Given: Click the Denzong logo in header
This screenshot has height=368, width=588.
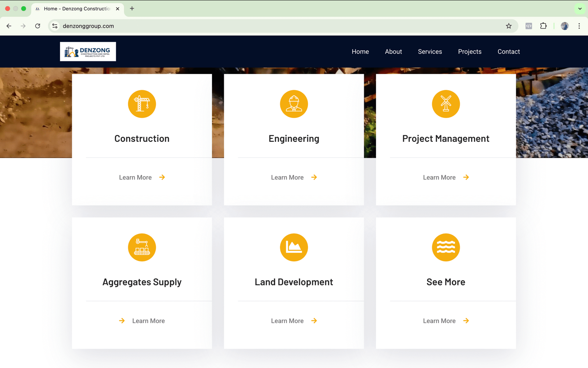Looking at the screenshot, I should pyautogui.click(x=88, y=51).
